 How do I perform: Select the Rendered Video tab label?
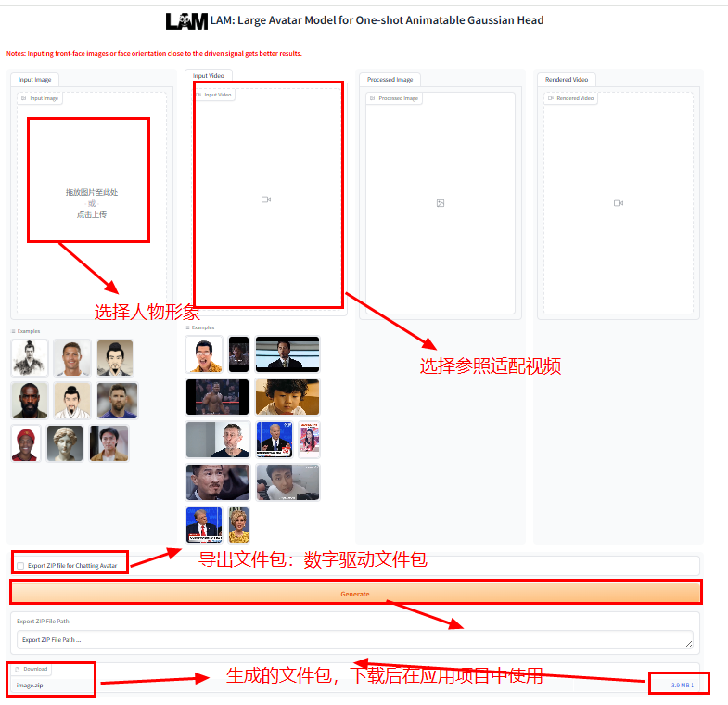[x=567, y=80]
